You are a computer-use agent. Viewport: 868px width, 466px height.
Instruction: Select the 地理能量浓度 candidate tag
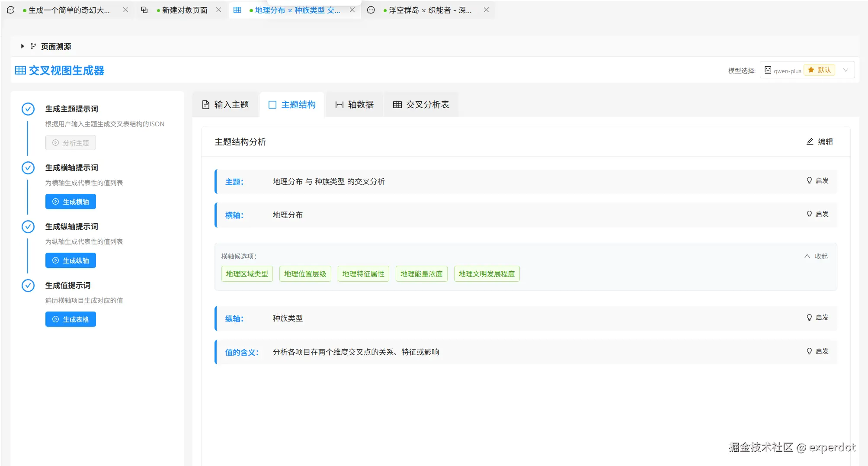pos(421,273)
